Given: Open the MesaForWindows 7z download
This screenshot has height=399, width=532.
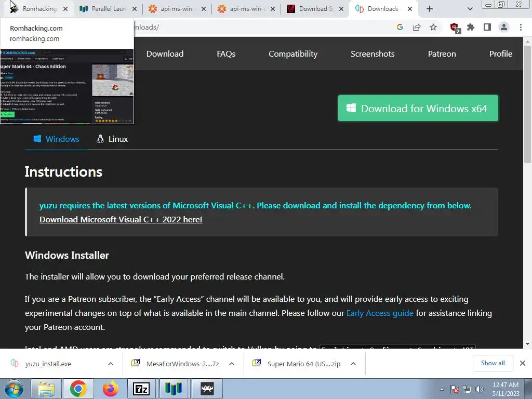Looking at the screenshot, I should 177,364.
